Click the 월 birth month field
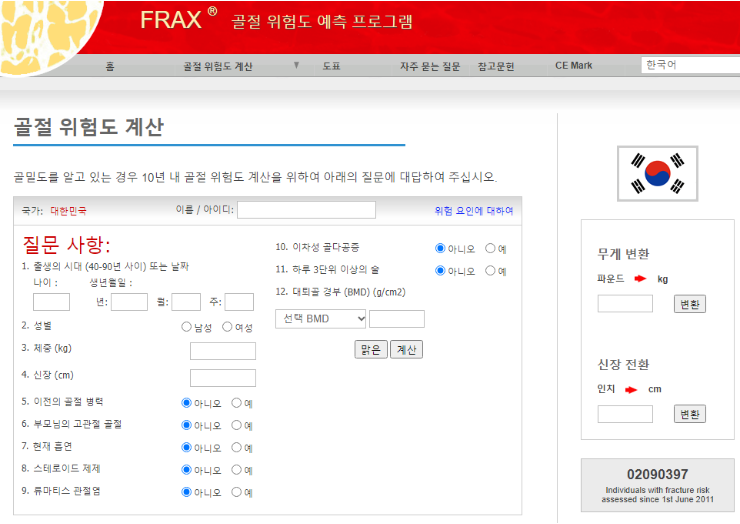Screen dimensions: 740x524 (186, 302)
